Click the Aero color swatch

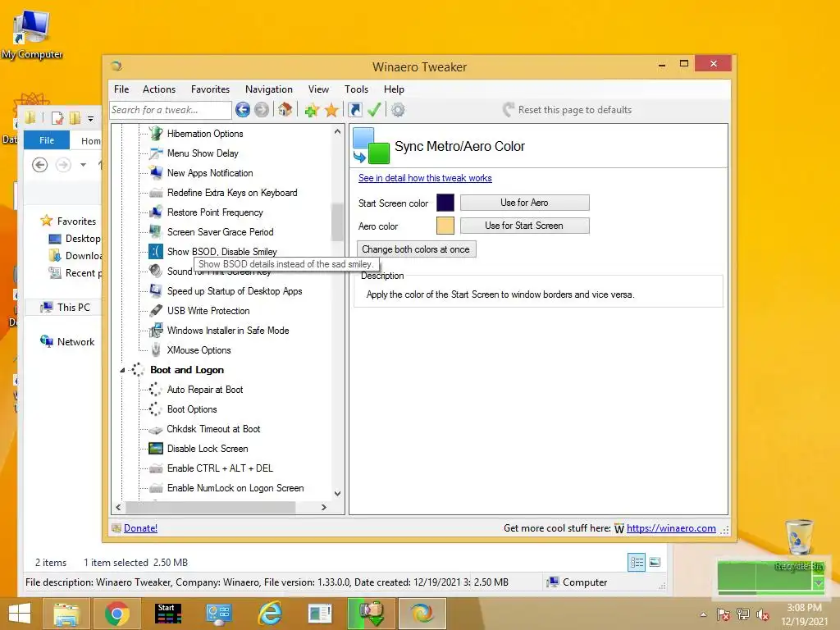point(445,226)
